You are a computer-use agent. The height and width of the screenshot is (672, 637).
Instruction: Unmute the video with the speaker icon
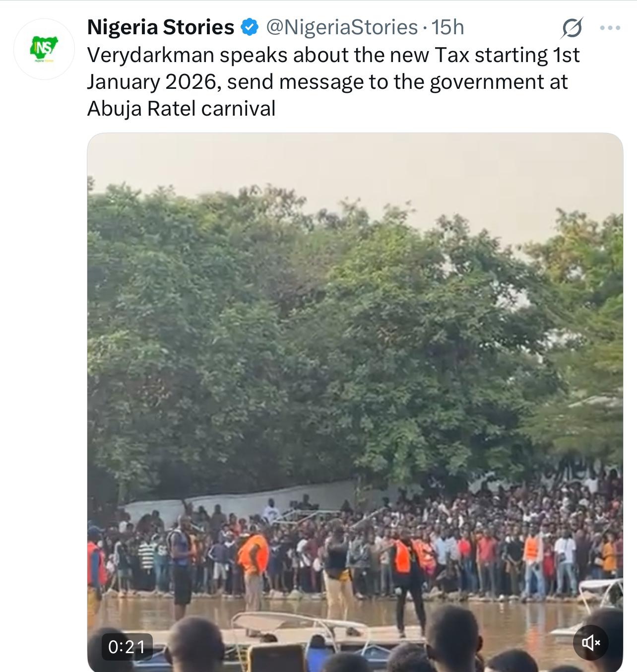(x=590, y=643)
